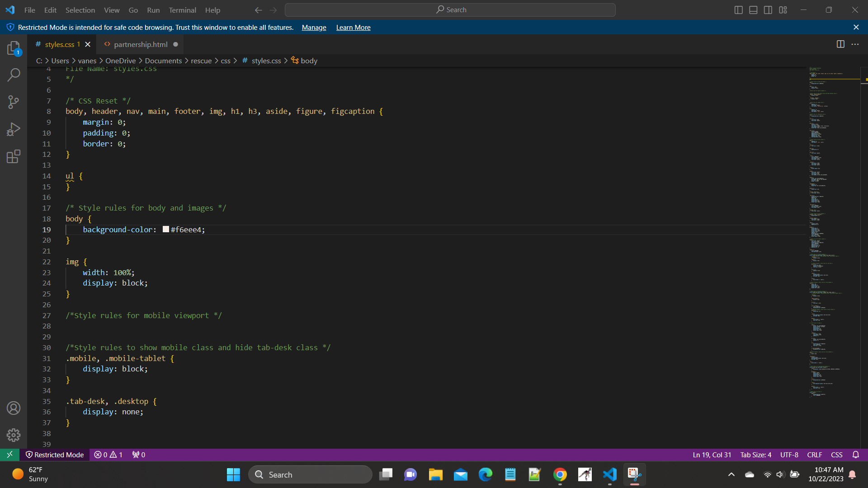The width and height of the screenshot is (868, 488).
Task: Toggle the secondary side bar layout icon
Action: (x=768, y=10)
